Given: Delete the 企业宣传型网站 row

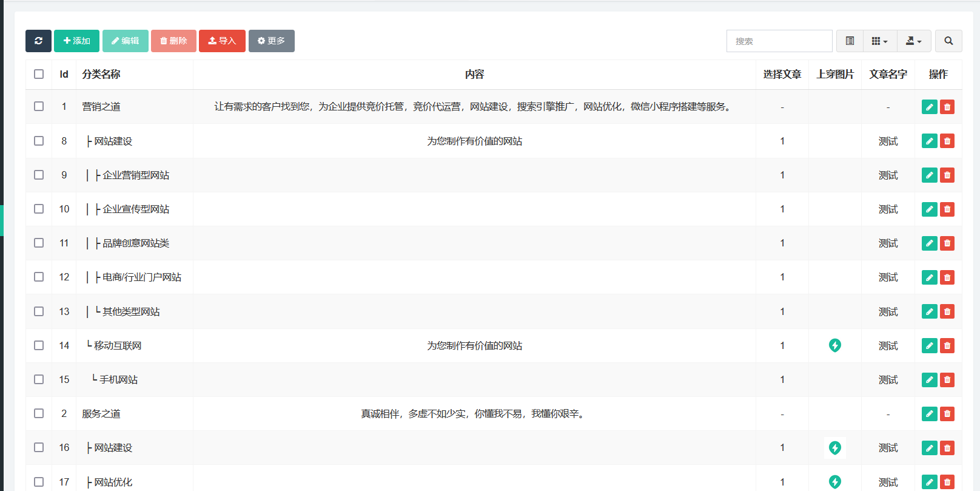Looking at the screenshot, I should point(947,209).
